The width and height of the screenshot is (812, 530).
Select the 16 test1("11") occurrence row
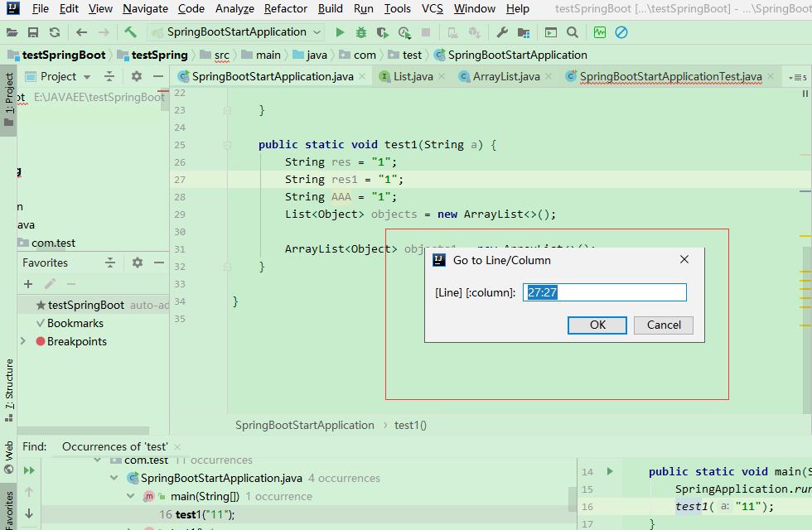pos(308,514)
